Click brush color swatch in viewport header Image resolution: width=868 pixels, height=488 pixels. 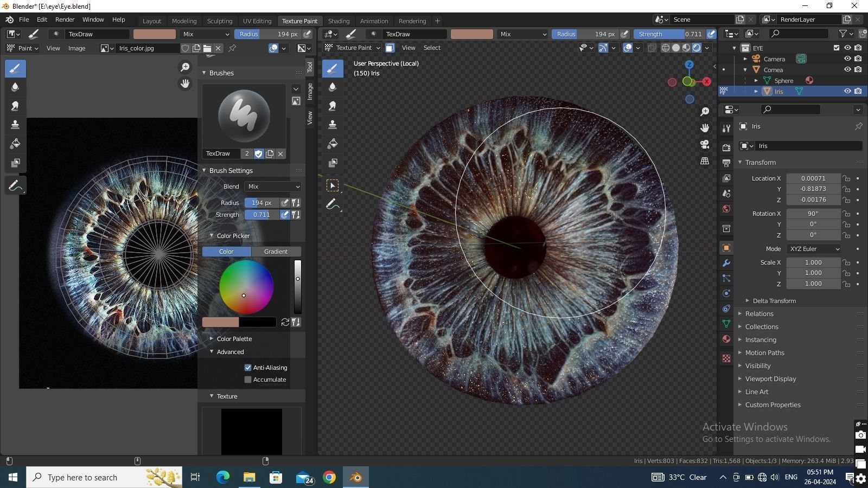point(471,34)
